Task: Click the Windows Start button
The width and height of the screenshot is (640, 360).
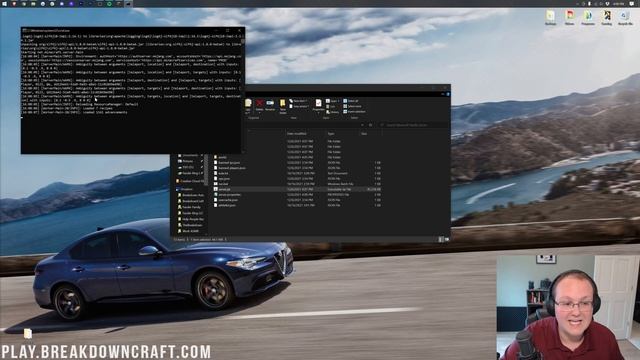Action: point(4,4)
